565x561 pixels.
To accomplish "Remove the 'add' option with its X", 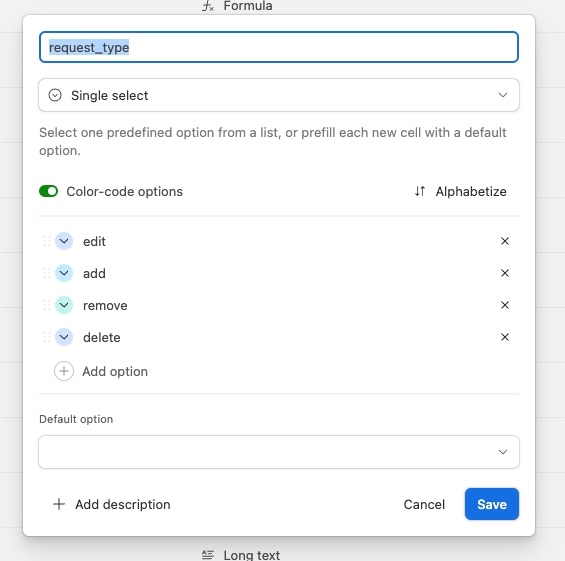I will click(504, 273).
